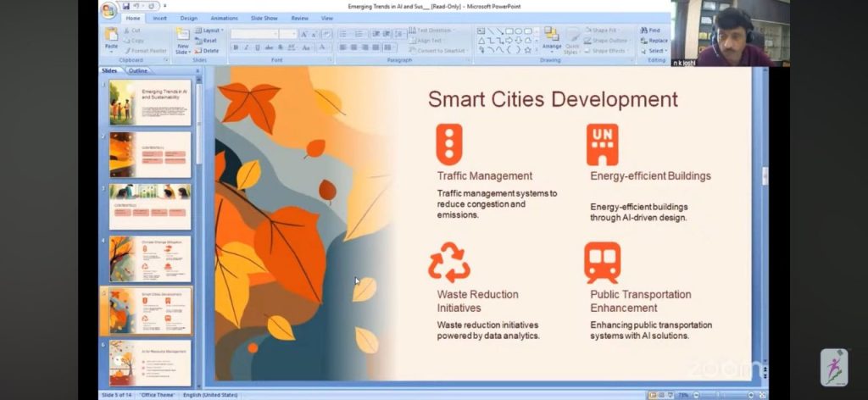Expand the Select dropdown in Editing
Screen dimensions: 868x400
click(654, 51)
